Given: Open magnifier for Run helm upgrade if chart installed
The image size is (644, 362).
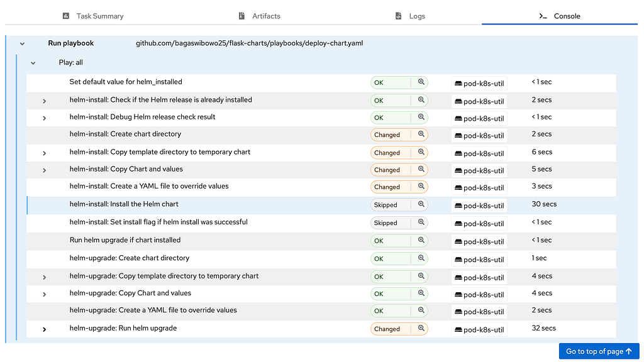Looking at the screenshot, I should [x=421, y=240].
